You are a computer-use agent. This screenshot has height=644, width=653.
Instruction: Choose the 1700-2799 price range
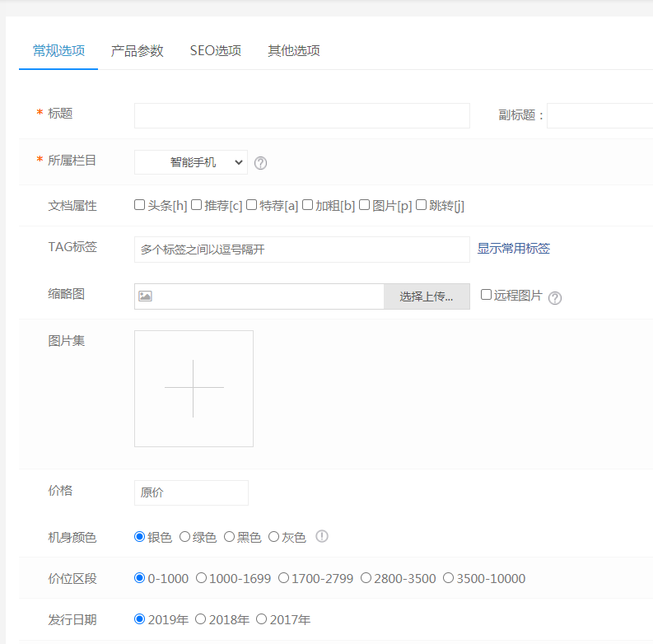[284, 578]
